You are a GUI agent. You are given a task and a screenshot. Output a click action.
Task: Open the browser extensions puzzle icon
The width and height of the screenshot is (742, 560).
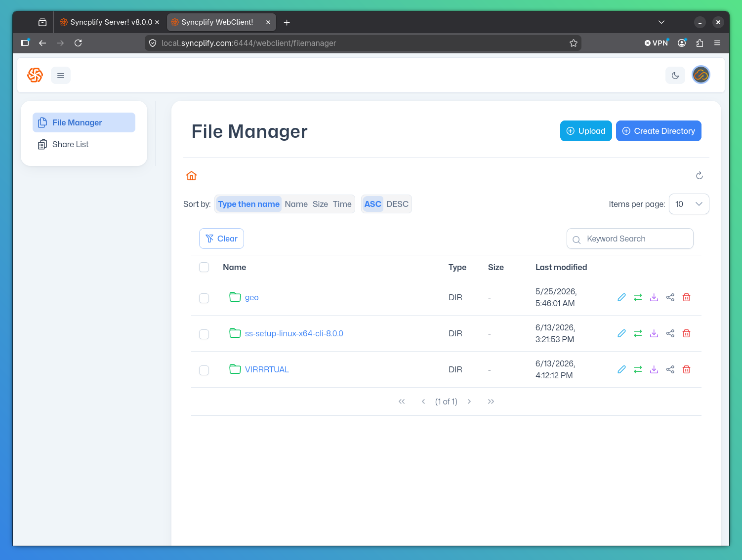point(700,43)
